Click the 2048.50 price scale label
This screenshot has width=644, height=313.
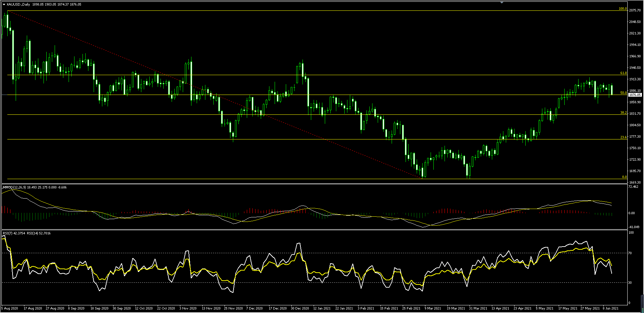point(635,22)
